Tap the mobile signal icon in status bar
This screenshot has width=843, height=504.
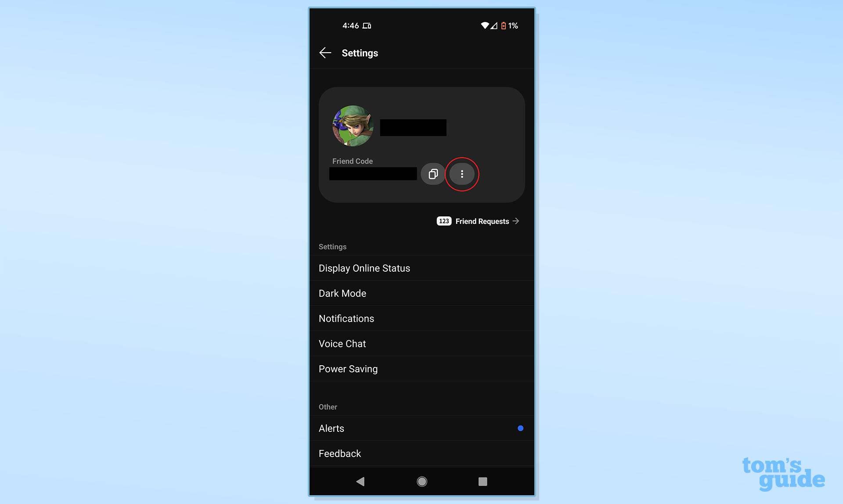(x=493, y=25)
